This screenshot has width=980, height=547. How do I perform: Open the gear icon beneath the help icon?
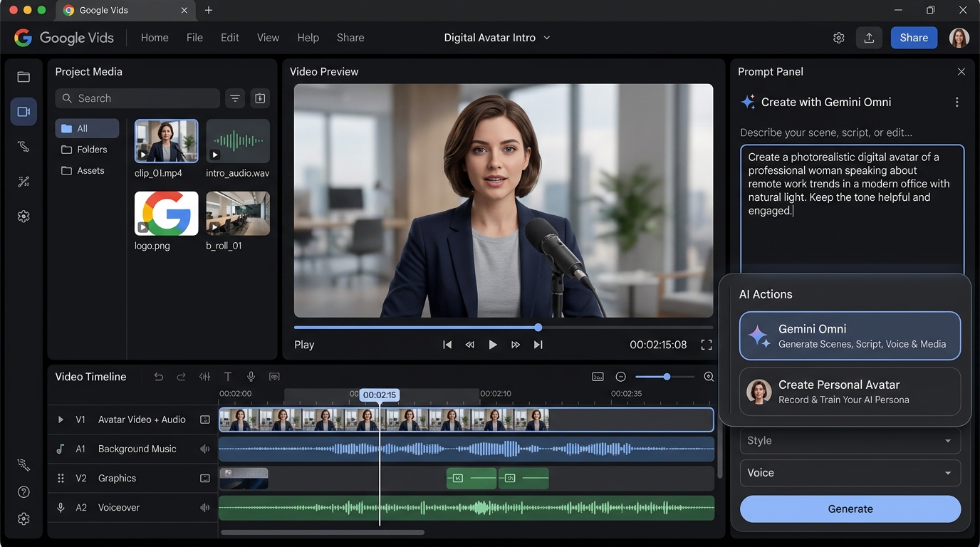24,519
